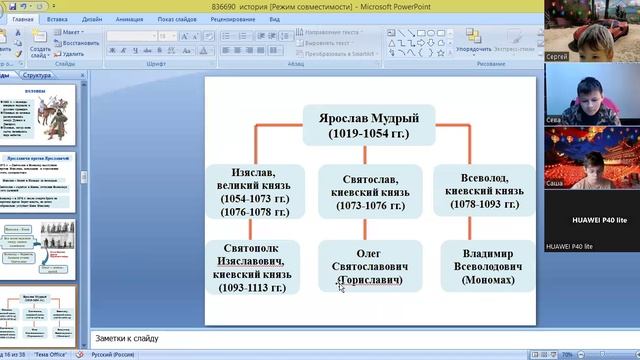Click the Cut scissors icon
The height and width of the screenshot is (360, 640).
coord(18,33)
